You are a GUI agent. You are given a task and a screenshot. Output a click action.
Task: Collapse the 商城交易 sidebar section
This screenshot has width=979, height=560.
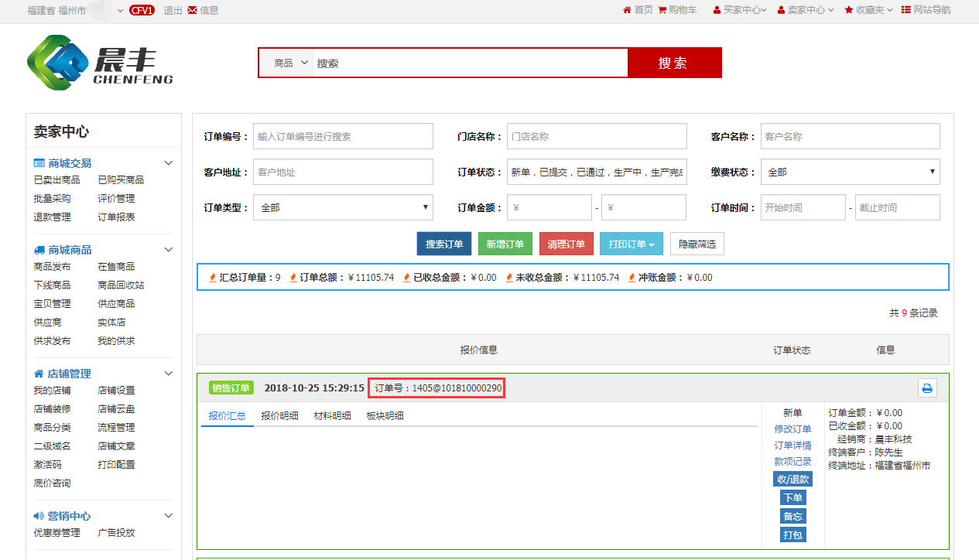coord(168,163)
